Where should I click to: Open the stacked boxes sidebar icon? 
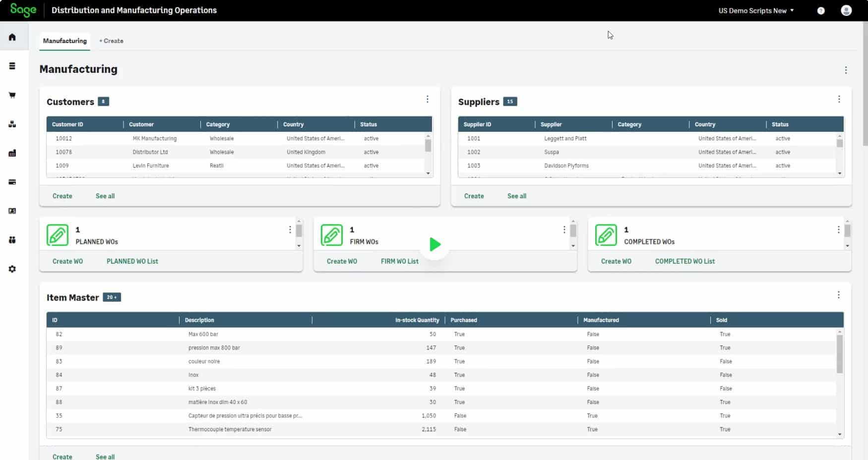tap(12, 124)
